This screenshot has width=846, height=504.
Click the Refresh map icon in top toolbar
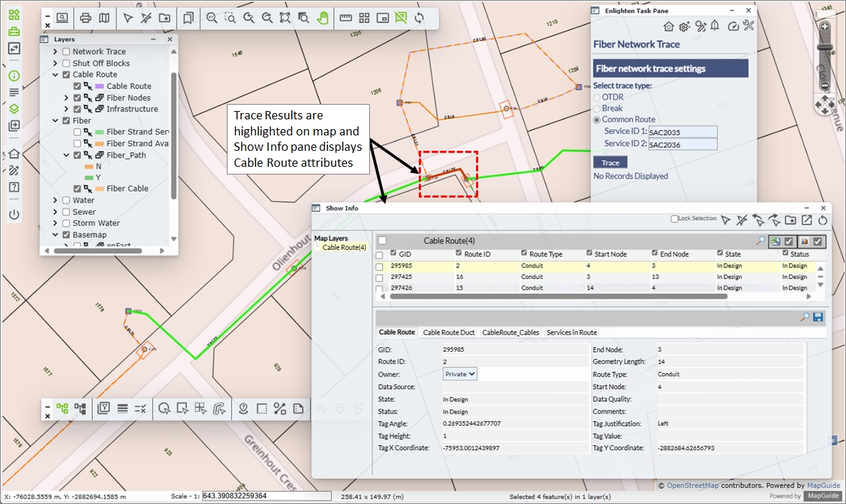pos(419,18)
